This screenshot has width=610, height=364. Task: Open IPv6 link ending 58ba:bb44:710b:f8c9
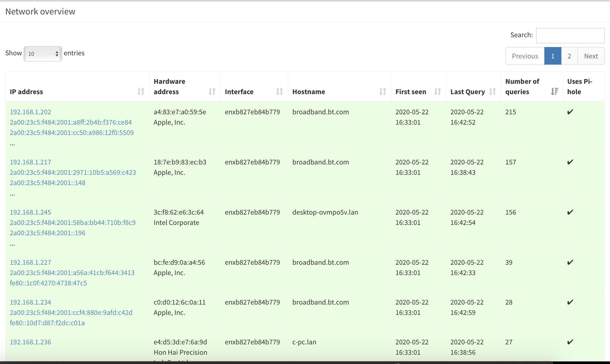point(73,223)
